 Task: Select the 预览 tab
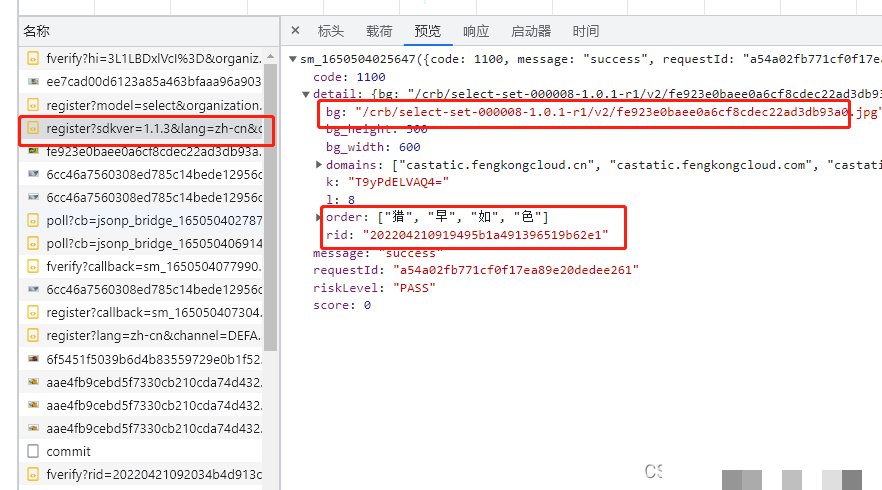[x=428, y=31]
